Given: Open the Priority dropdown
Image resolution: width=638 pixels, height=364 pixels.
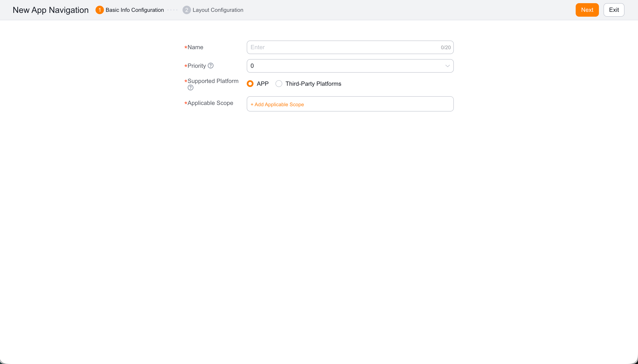Looking at the screenshot, I should pos(350,66).
